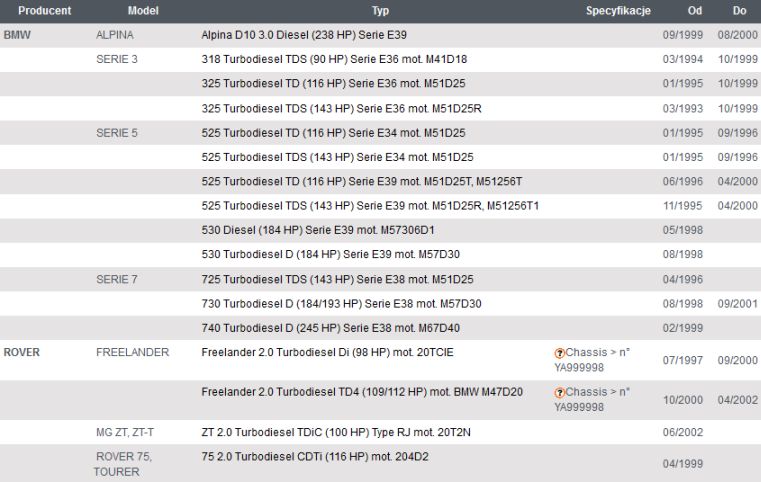The height and width of the screenshot is (482, 761).
Task: Click the Specyfikacje column header
Action: tap(618, 11)
